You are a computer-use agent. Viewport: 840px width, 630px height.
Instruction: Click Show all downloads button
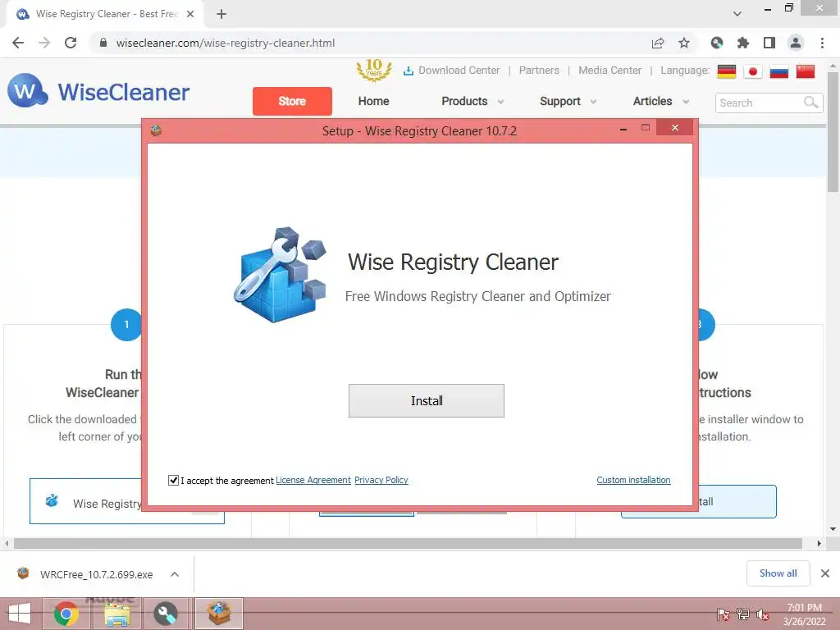tap(778, 573)
